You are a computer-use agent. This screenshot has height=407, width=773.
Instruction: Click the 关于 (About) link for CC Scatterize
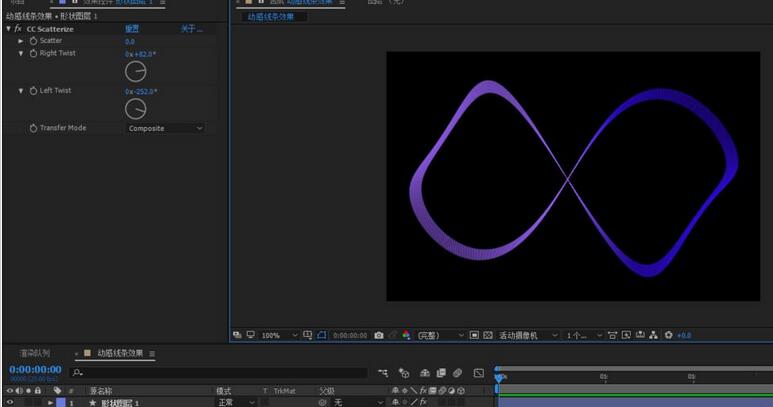190,29
